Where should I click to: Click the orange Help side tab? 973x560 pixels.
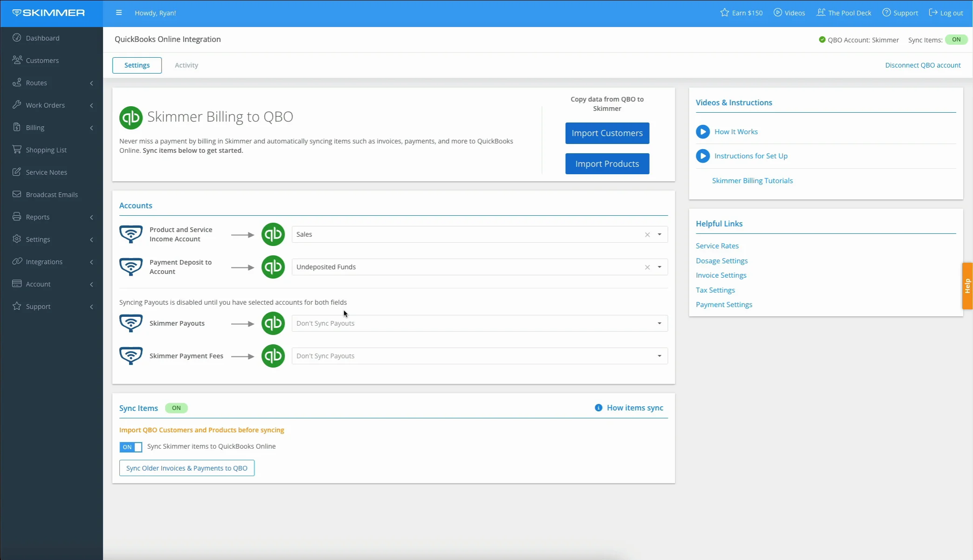point(967,286)
